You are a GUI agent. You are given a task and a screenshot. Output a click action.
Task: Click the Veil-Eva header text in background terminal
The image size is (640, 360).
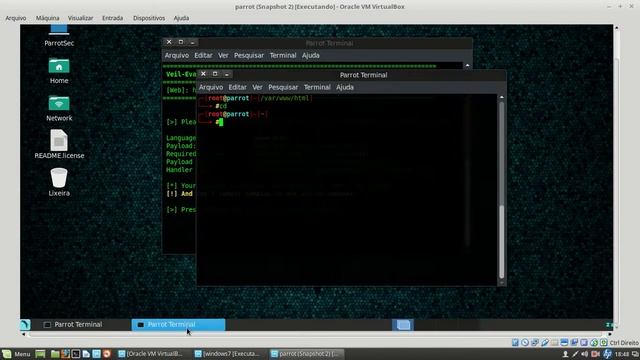pyautogui.click(x=181, y=74)
